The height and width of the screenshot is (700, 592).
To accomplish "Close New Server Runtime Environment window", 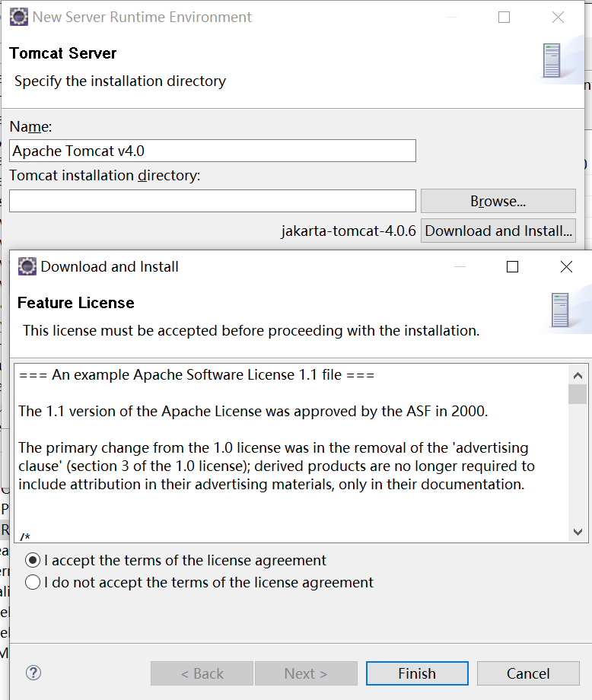I will tap(558, 17).
